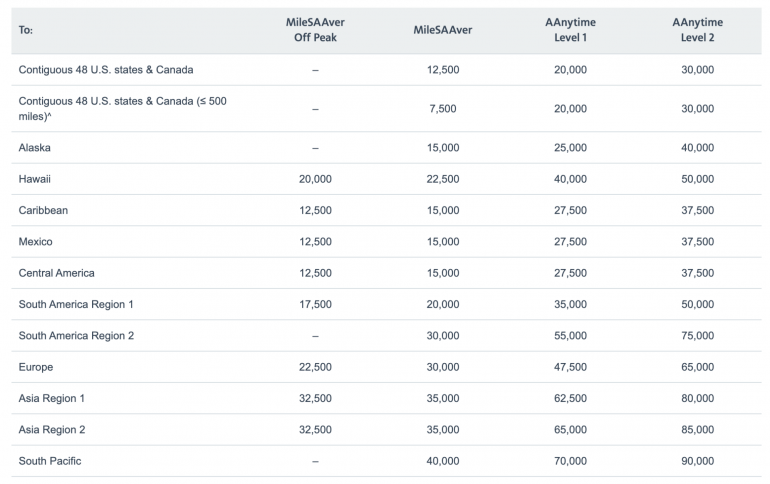The width and height of the screenshot is (770, 484).
Task: Click the Asia Region 2 row label
Action: tap(52, 430)
